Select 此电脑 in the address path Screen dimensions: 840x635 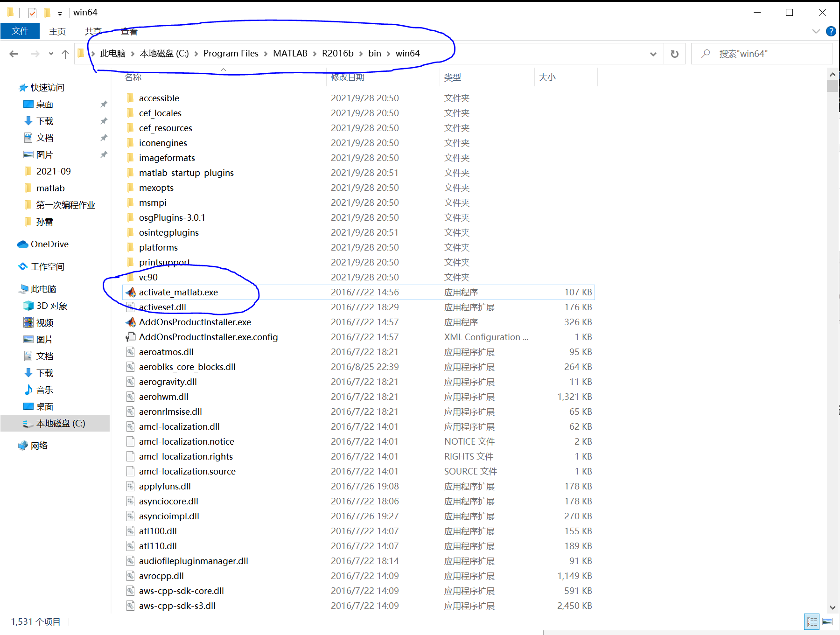click(x=113, y=54)
